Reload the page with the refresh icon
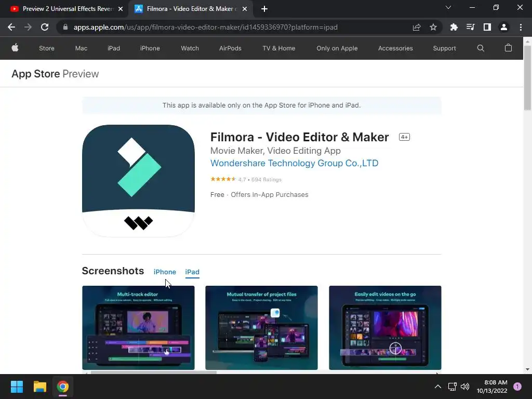 point(45,27)
